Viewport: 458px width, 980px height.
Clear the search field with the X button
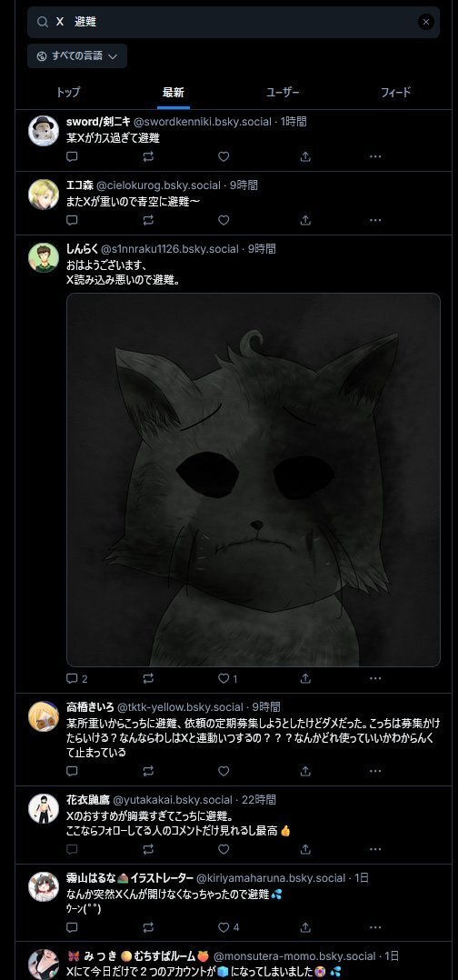(x=425, y=22)
